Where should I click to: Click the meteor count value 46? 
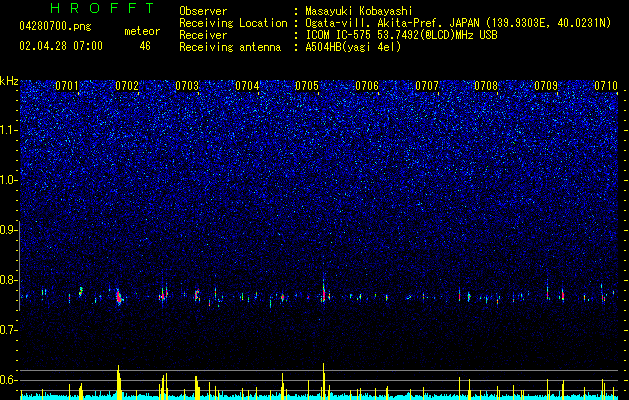click(145, 46)
